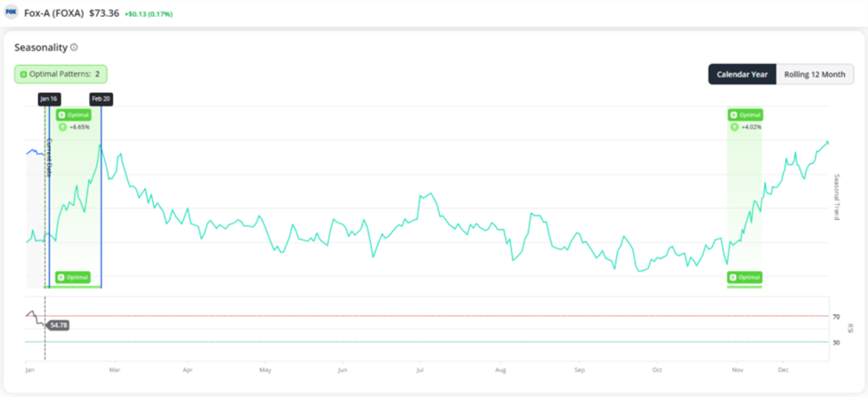Click the Jul label on the time axis
This screenshot has height=398, width=868.
pyautogui.click(x=420, y=368)
